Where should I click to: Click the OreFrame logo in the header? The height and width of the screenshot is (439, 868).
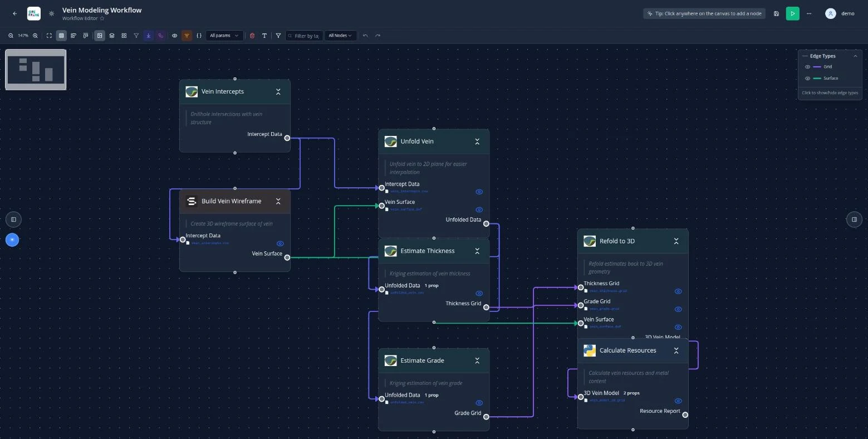coord(33,13)
